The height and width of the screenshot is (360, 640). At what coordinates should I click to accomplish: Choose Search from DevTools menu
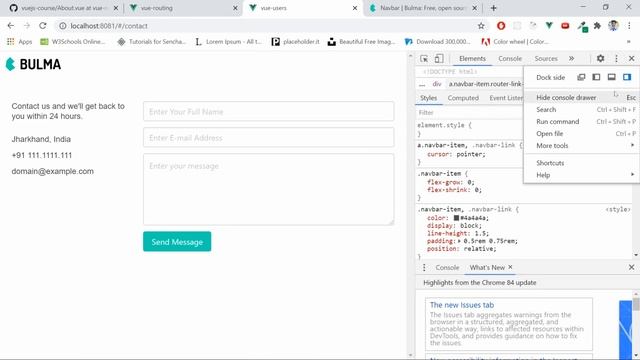(581, 109)
